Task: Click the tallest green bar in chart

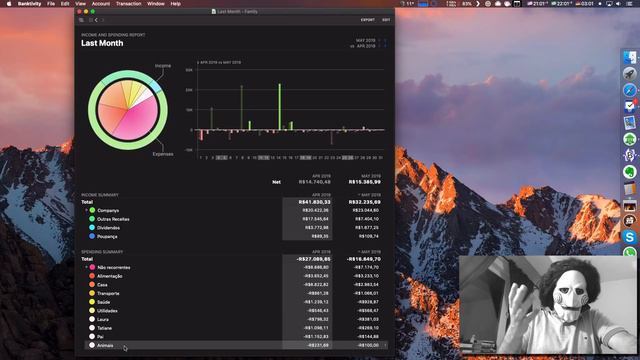Action: (x=280, y=107)
